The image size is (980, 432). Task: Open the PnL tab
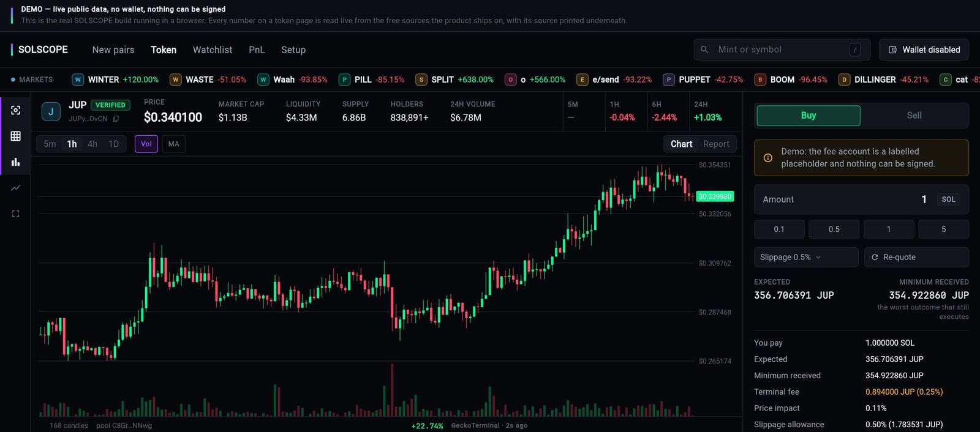coord(257,50)
